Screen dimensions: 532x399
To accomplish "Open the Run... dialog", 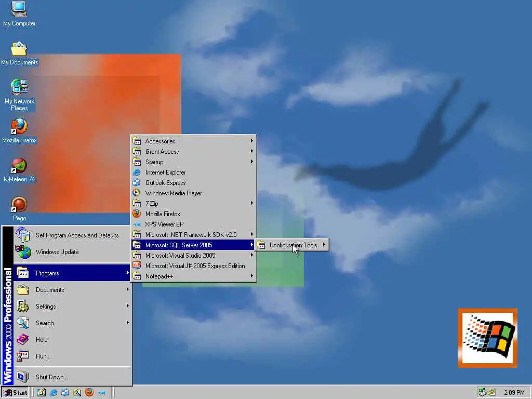I will pyautogui.click(x=73, y=356).
